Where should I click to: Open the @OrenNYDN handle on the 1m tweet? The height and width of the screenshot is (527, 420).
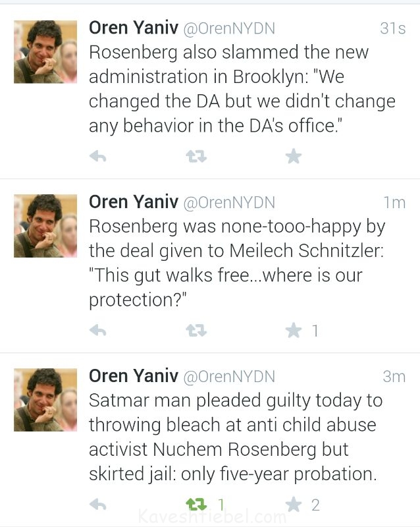tap(228, 202)
